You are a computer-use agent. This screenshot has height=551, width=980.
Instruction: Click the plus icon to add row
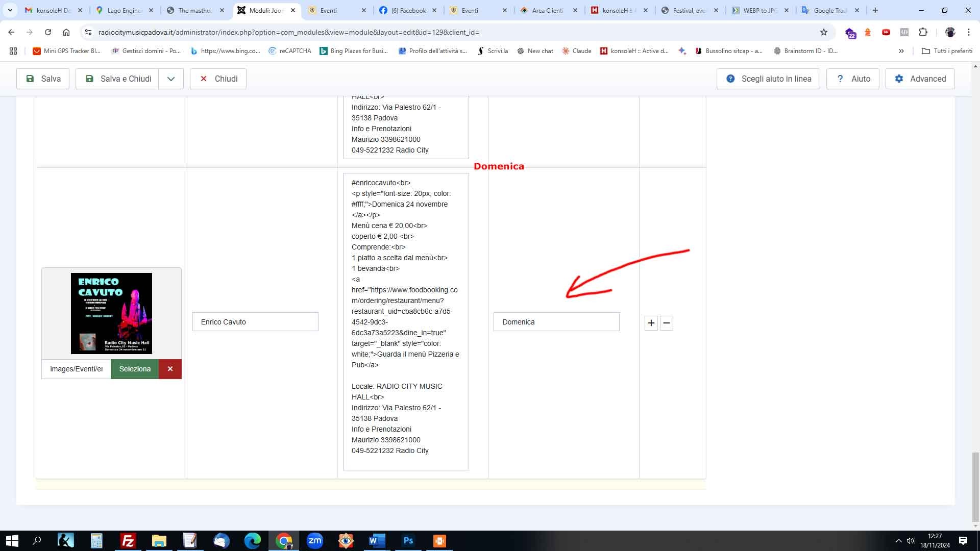pyautogui.click(x=651, y=323)
